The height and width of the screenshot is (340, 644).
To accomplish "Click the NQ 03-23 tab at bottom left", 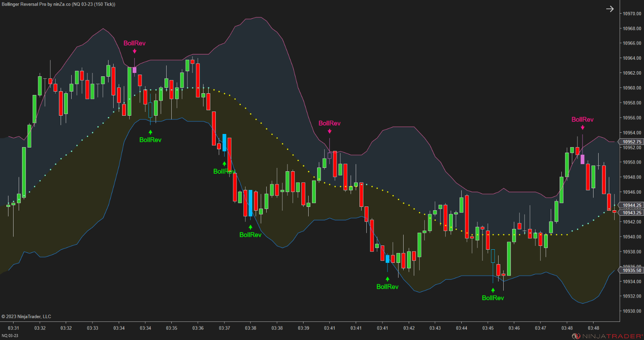I will (9, 334).
